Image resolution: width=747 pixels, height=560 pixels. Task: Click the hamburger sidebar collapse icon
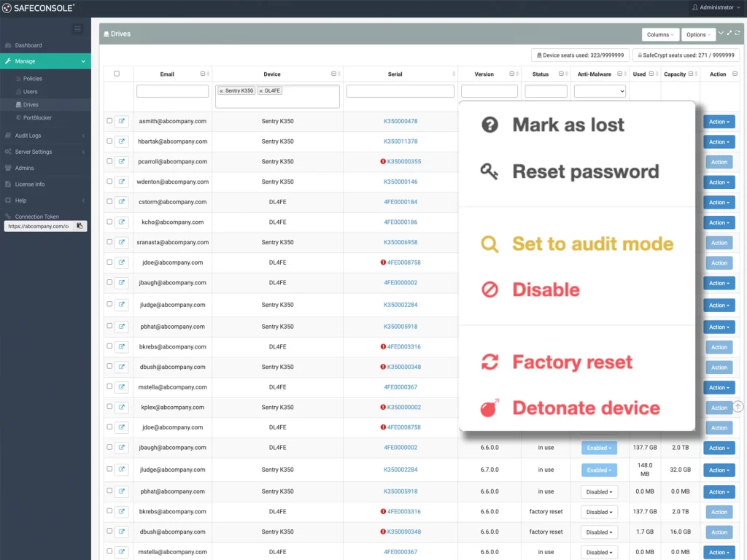78,28
